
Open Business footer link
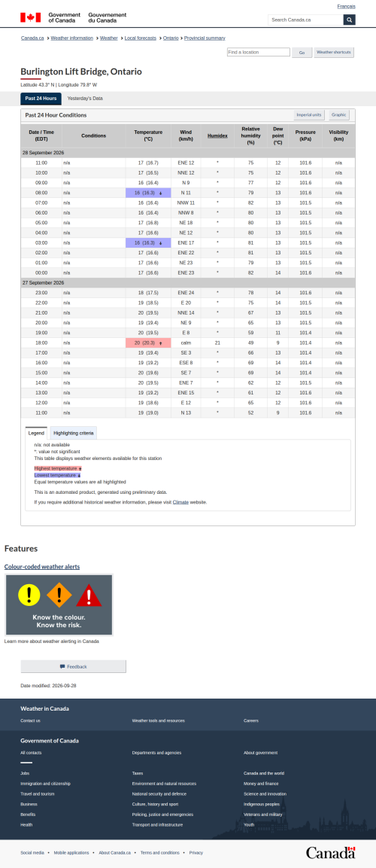[x=29, y=804]
